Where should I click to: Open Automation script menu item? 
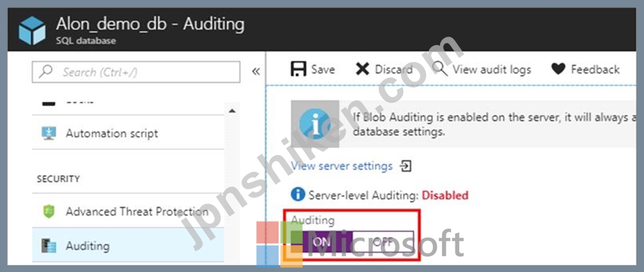(128, 133)
